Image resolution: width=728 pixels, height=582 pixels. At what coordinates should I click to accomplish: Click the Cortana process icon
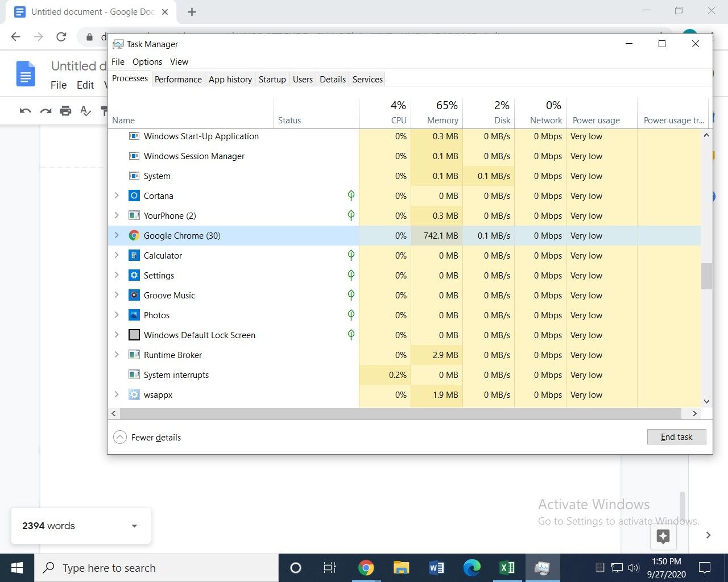(134, 196)
